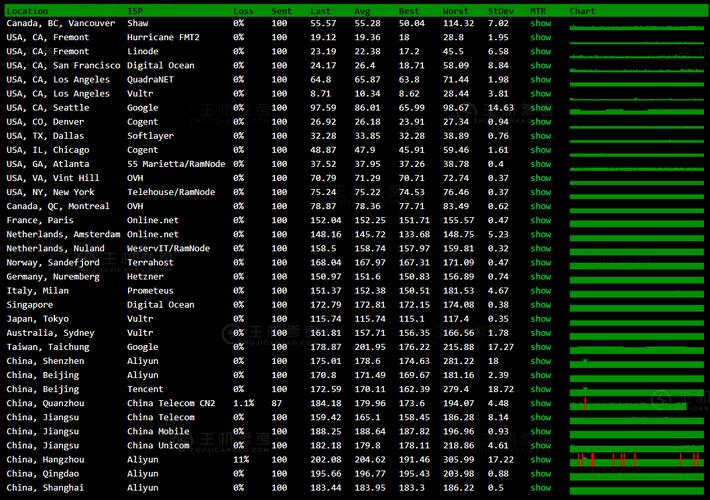
Task: Open show link for Taichung Google row
Action: (541, 346)
